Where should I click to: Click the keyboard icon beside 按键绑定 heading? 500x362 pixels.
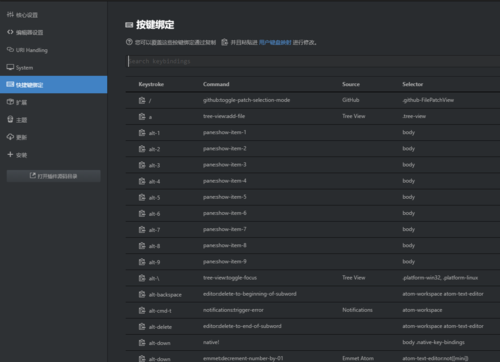(x=129, y=25)
